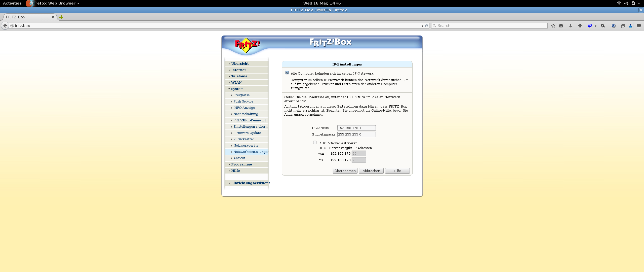The height and width of the screenshot is (272, 644).
Task: Click the Übernehmen button
Action: 345,171
